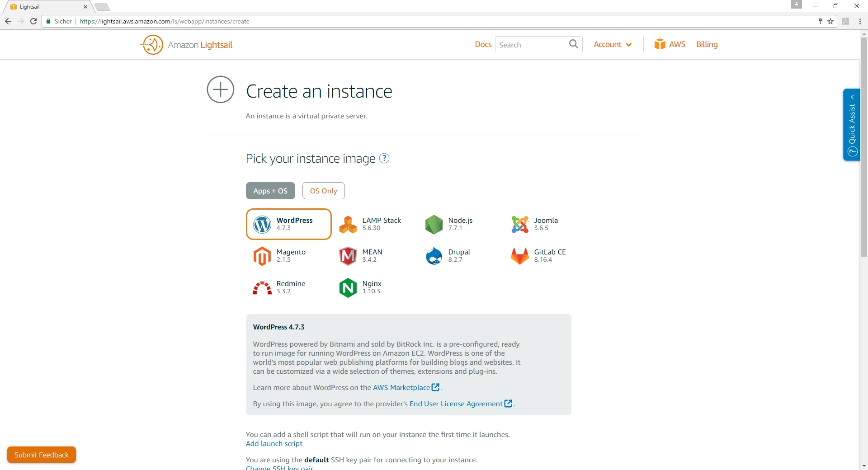Click the browser address bar URL
Image resolution: width=868 pixels, height=470 pixels.
165,21
